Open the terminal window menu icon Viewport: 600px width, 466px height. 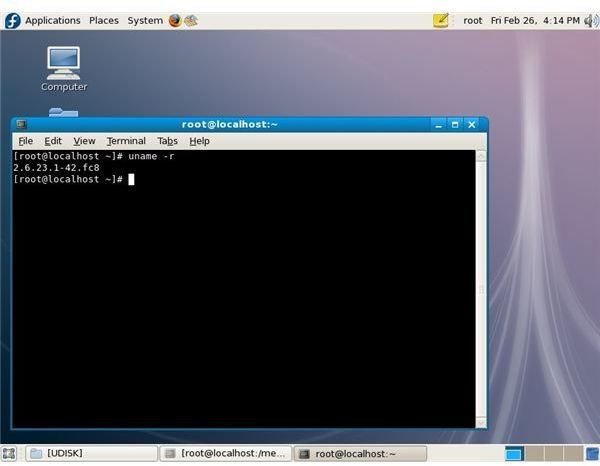tap(21, 124)
